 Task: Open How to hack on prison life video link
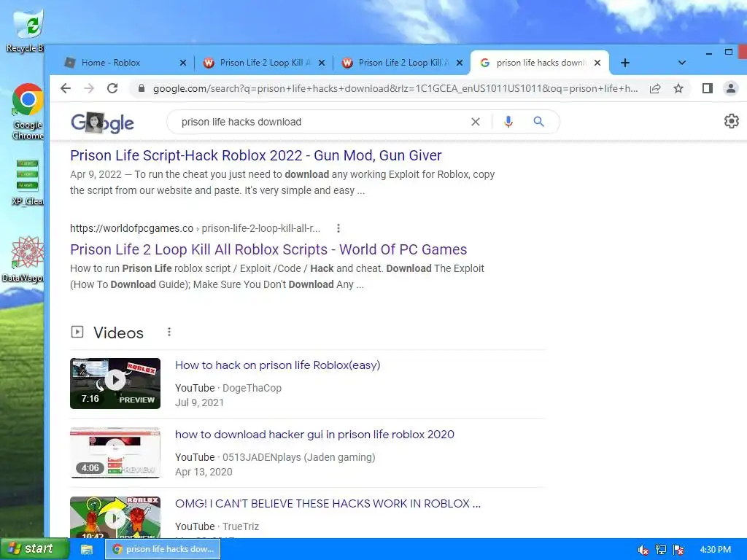coord(278,365)
